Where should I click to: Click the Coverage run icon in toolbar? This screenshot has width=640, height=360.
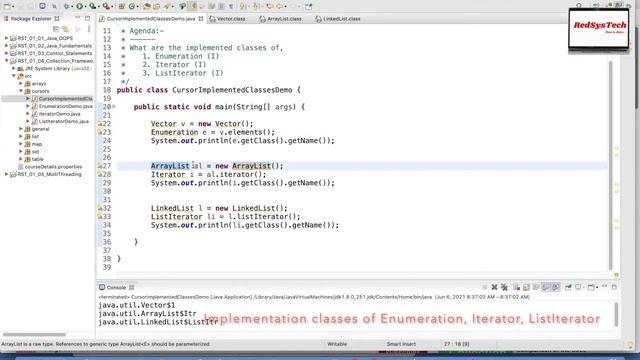(93, 6)
